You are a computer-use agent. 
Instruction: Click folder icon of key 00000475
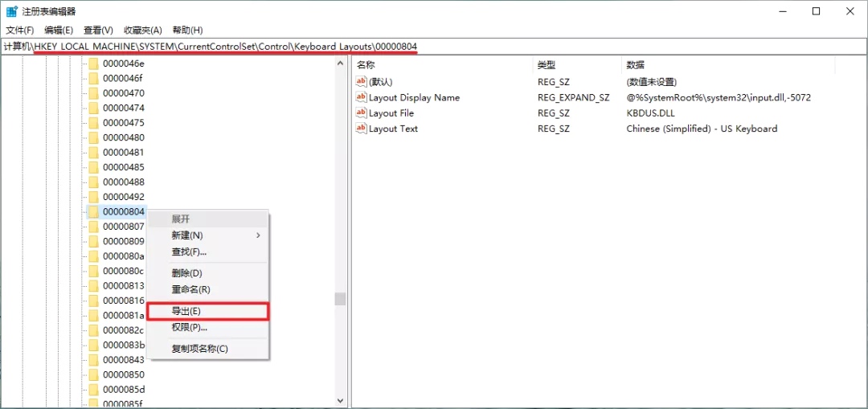point(93,123)
